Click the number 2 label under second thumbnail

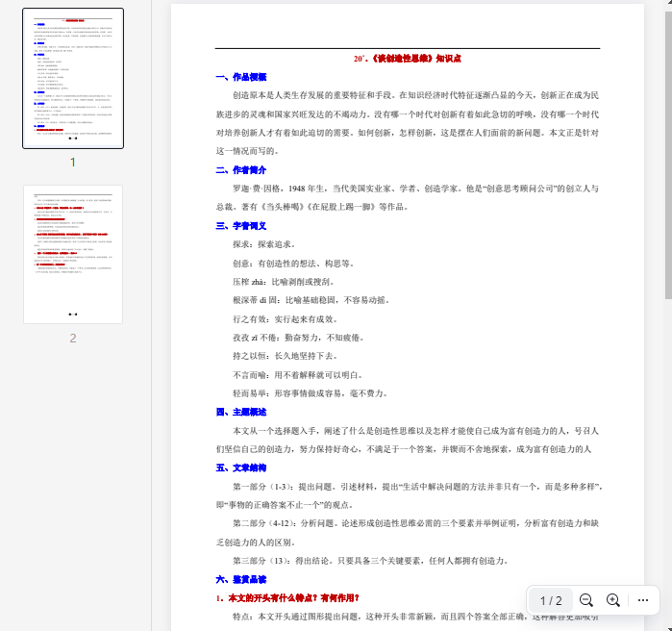[73, 338]
